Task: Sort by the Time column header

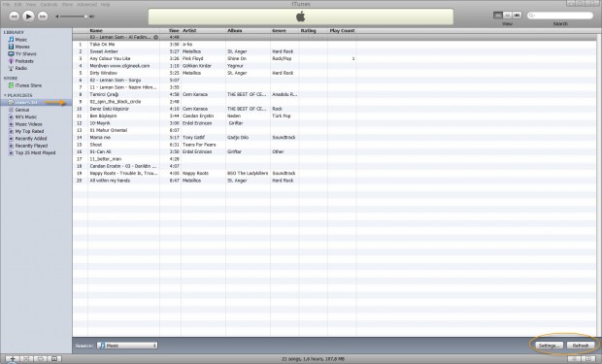Action: point(170,30)
